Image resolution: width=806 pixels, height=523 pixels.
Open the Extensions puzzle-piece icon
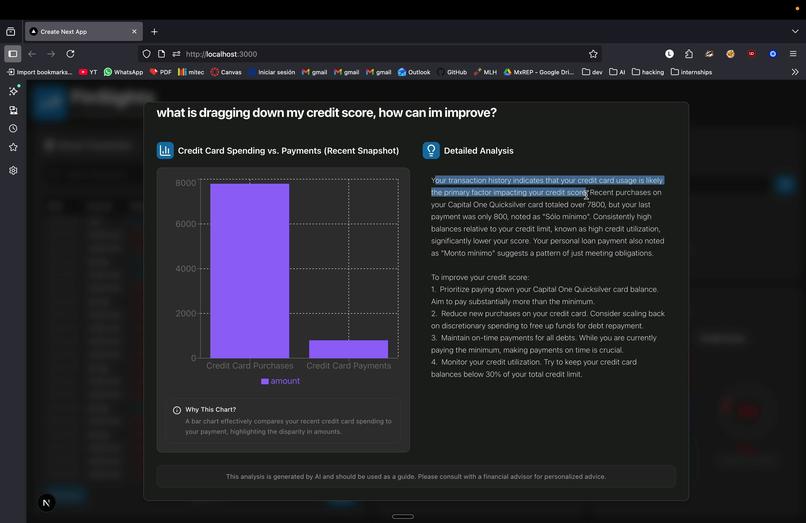689,54
